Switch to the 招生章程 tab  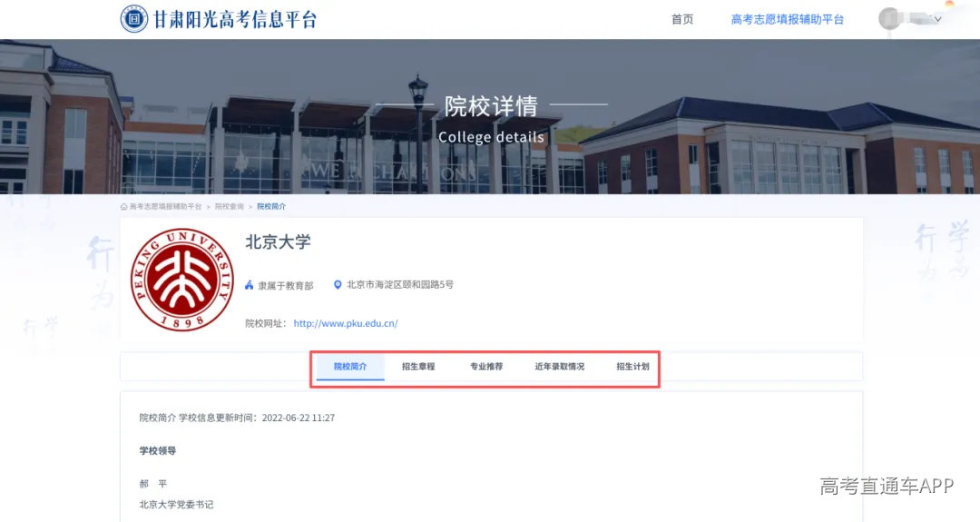coord(418,367)
